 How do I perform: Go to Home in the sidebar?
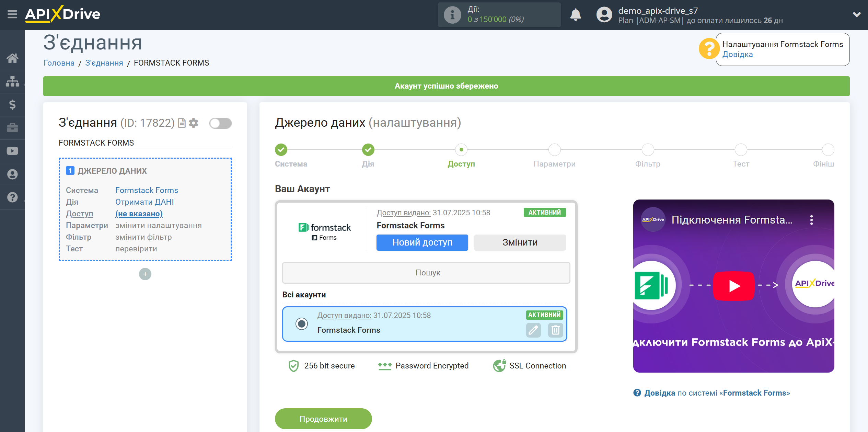click(12, 58)
